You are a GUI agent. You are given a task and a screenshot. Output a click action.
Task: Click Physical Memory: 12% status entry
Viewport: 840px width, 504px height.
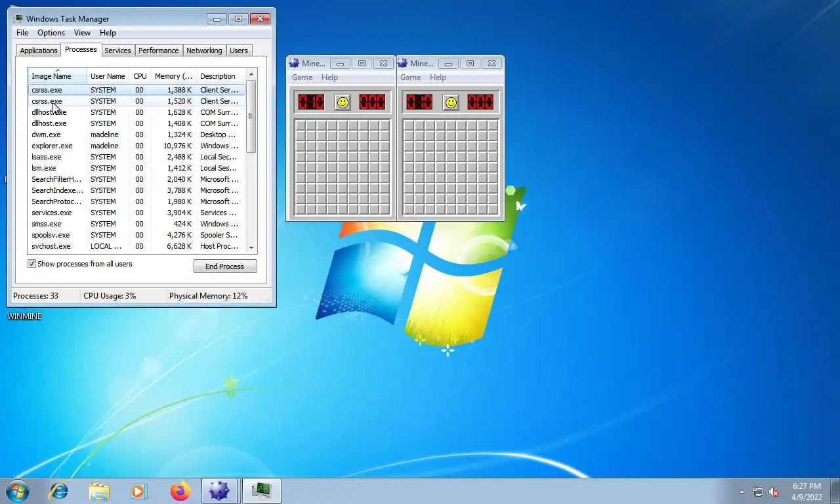click(x=209, y=296)
